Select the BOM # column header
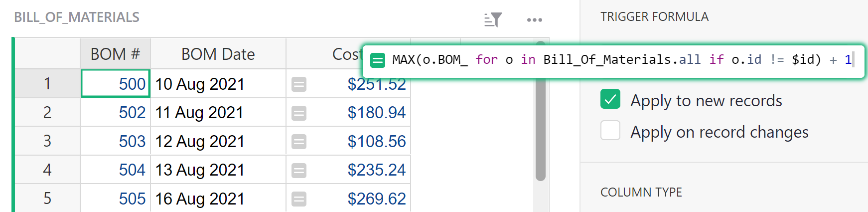Image resolution: width=868 pixels, height=212 pixels. click(x=115, y=54)
